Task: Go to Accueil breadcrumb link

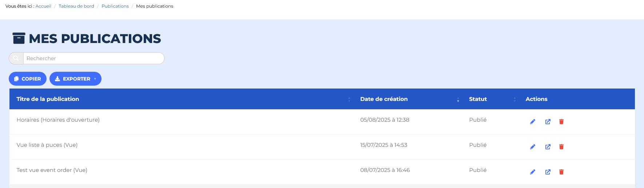Action: (43, 6)
